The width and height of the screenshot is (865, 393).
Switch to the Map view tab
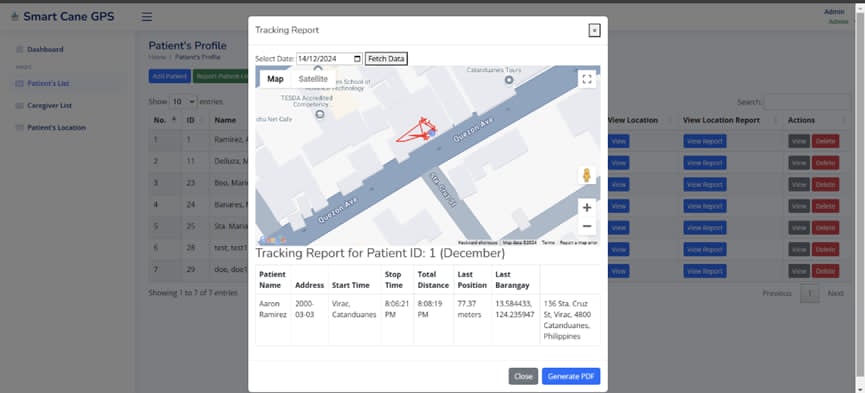click(275, 79)
